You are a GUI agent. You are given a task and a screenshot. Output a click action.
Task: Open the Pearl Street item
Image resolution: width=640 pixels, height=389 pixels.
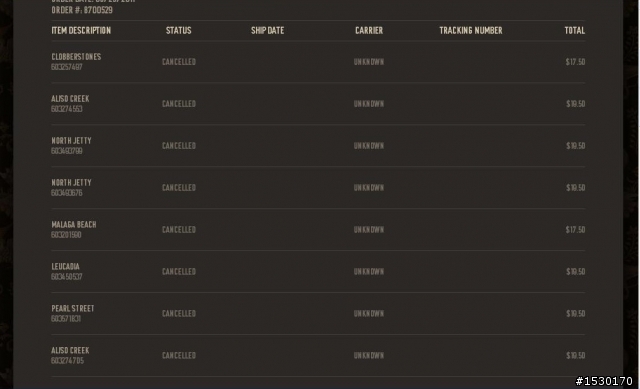coord(73,309)
